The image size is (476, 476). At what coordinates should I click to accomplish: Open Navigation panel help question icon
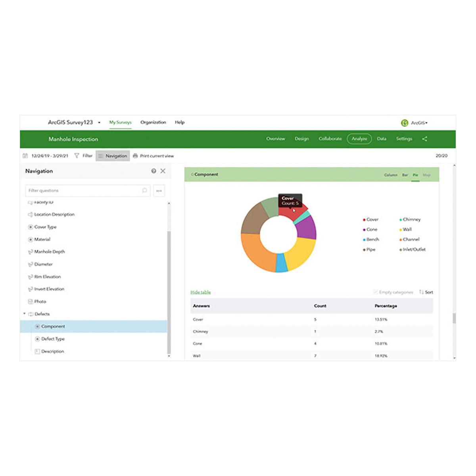coord(154,171)
